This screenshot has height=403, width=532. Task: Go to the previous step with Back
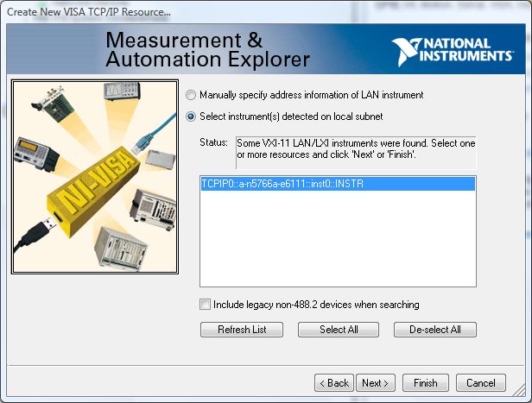[333, 382]
